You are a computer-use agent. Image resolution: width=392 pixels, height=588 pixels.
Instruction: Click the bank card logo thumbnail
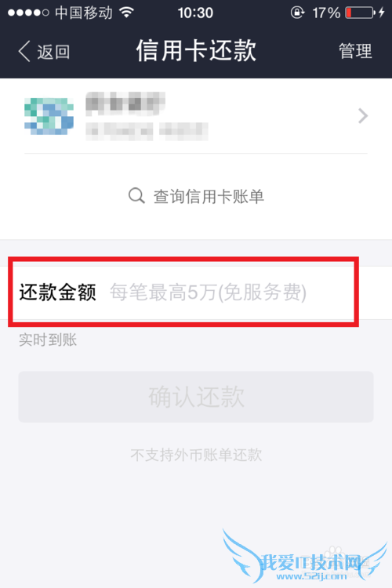49,116
